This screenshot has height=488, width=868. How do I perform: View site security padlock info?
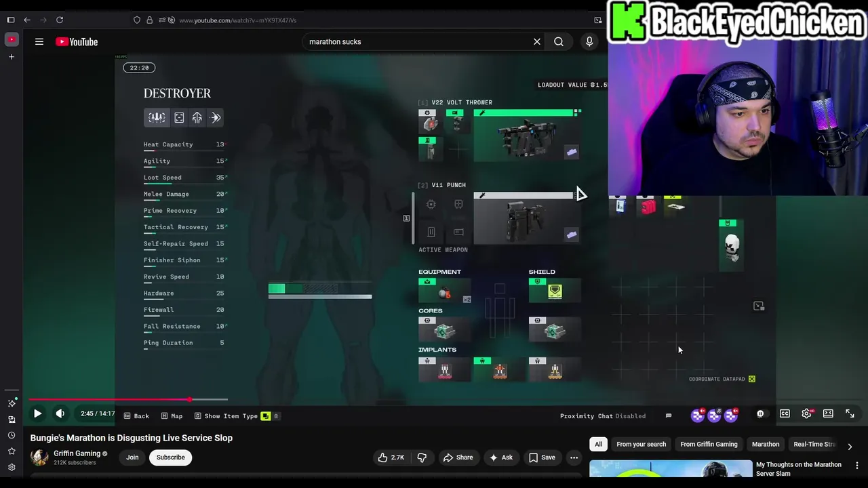tap(149, 20)
